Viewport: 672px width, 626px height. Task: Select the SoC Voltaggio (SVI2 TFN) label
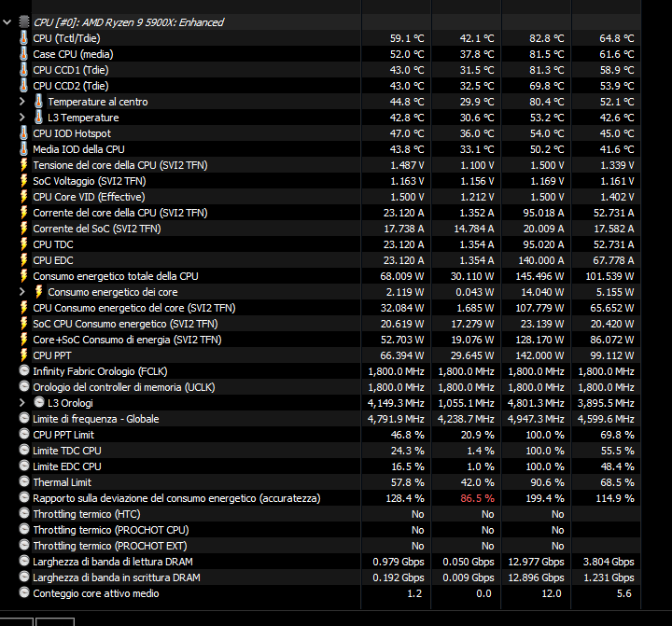[90, 181]
